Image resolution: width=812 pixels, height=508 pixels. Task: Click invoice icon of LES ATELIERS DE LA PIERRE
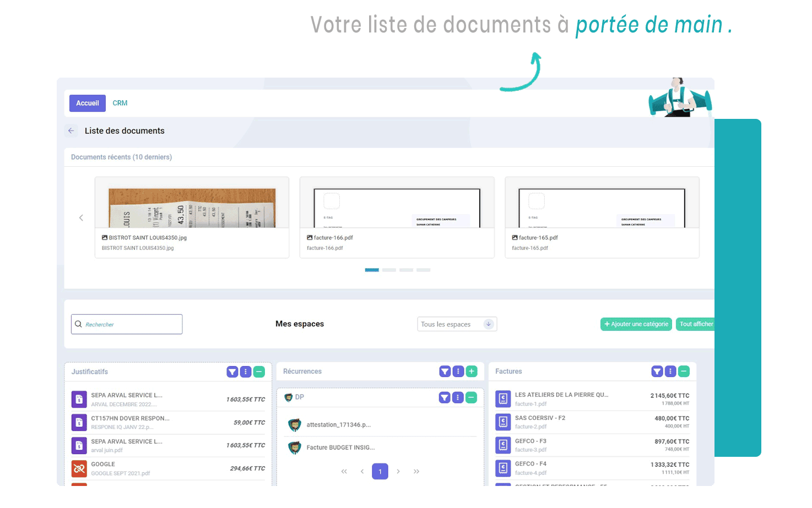click(x=503, y=399)
